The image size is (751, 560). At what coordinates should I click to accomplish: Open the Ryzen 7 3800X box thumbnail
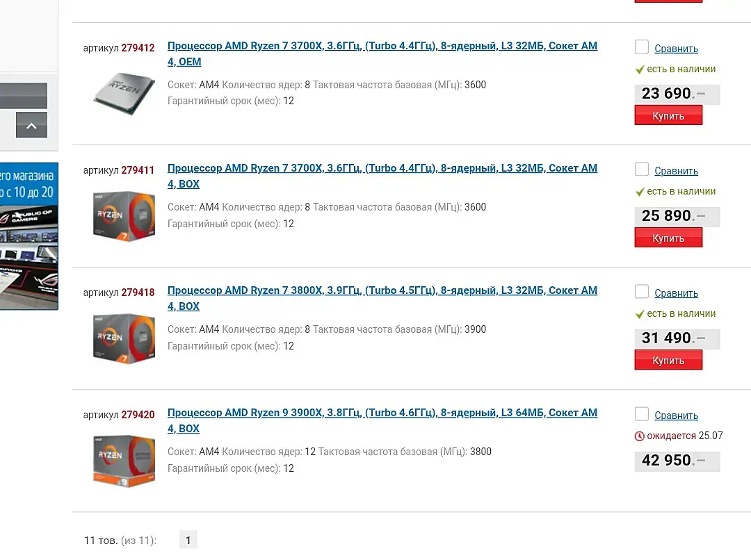click(x=124, y=338)
